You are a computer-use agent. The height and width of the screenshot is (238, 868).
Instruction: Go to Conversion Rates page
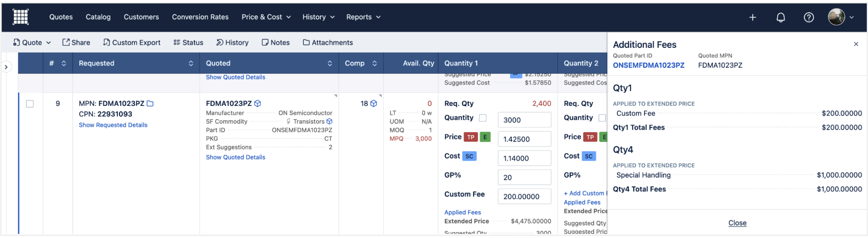(200, 17)
